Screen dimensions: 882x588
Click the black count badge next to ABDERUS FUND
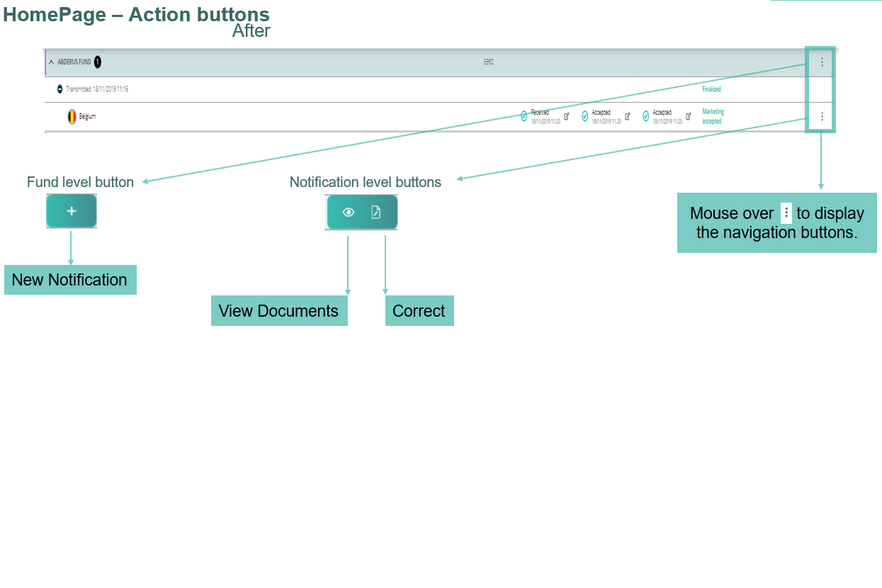pyautogui.click(x=98, y=62)
